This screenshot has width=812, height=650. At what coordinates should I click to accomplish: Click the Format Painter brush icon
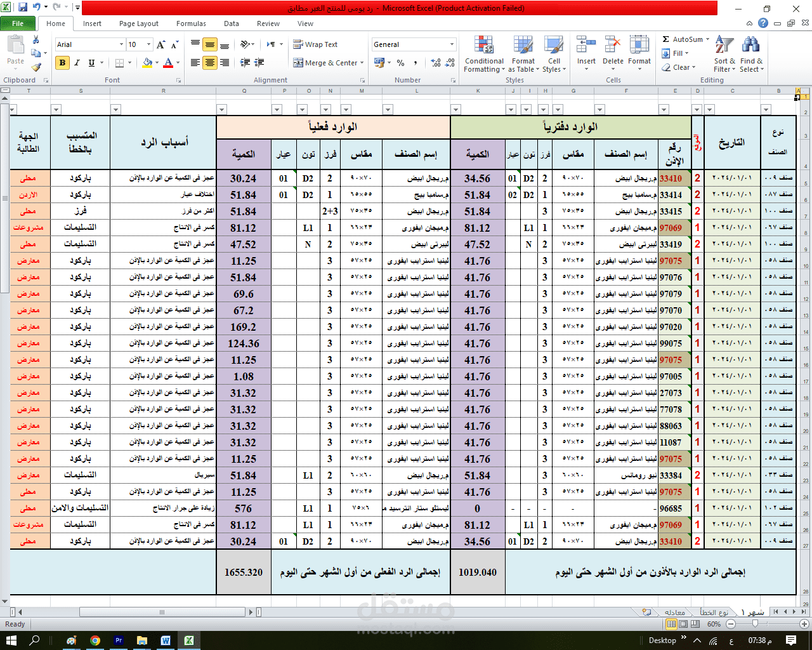pyautogui.click(x=36, y=67)
